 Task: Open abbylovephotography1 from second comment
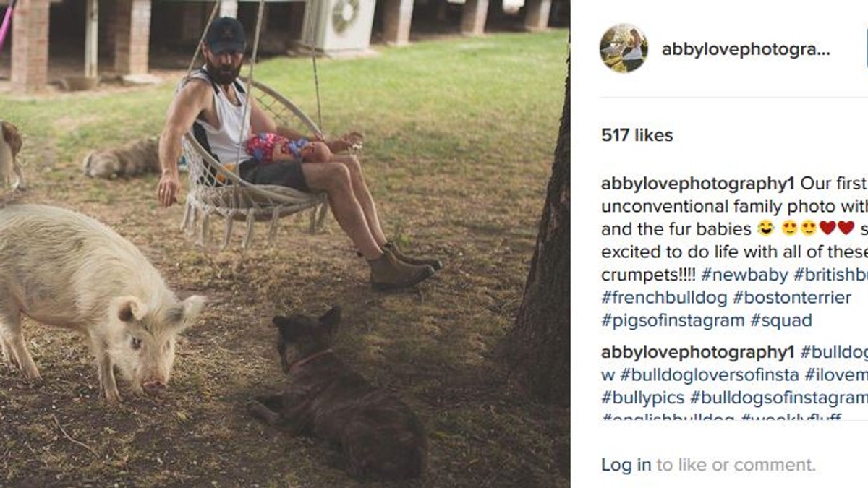click(698, 352)
